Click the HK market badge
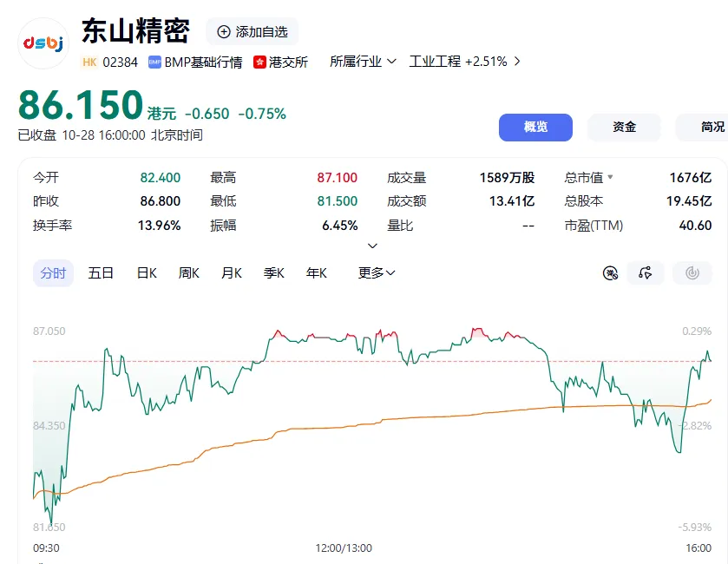Image resolution: width=728 pixels, height=564 pixels. tap(89, 62)
